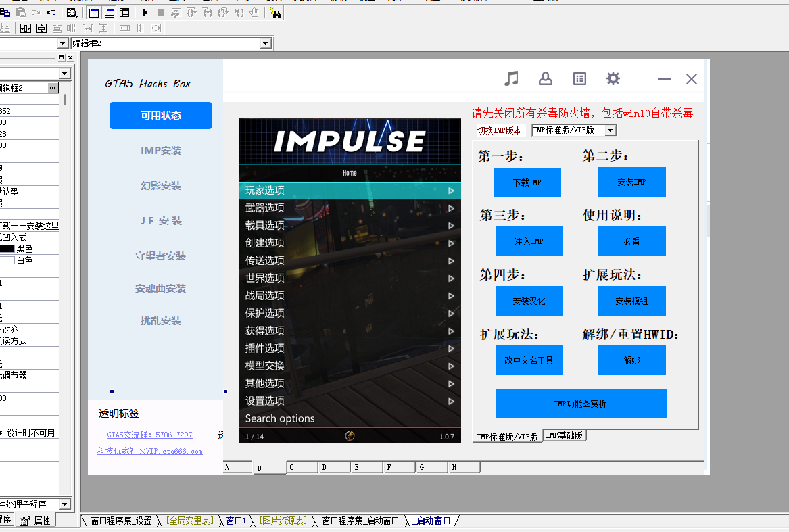Click the 下载IMP button
The image size is (789, 532).
527,183
